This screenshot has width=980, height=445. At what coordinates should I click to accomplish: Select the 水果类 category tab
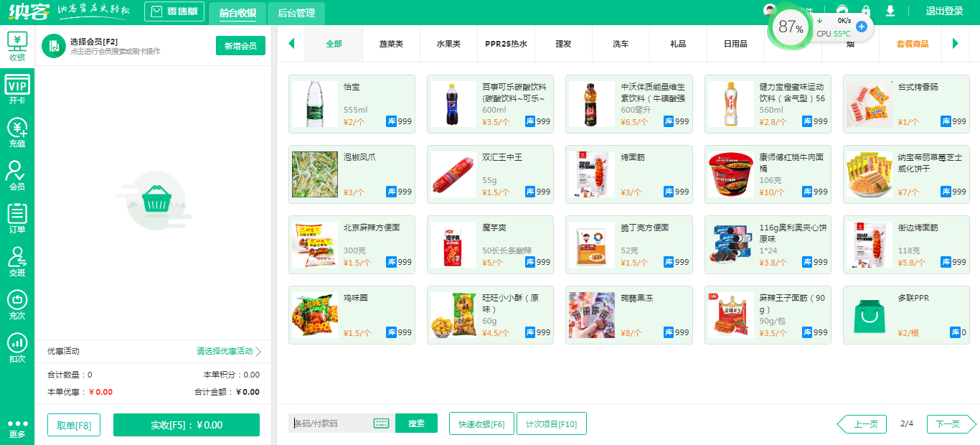click(448, 44)
